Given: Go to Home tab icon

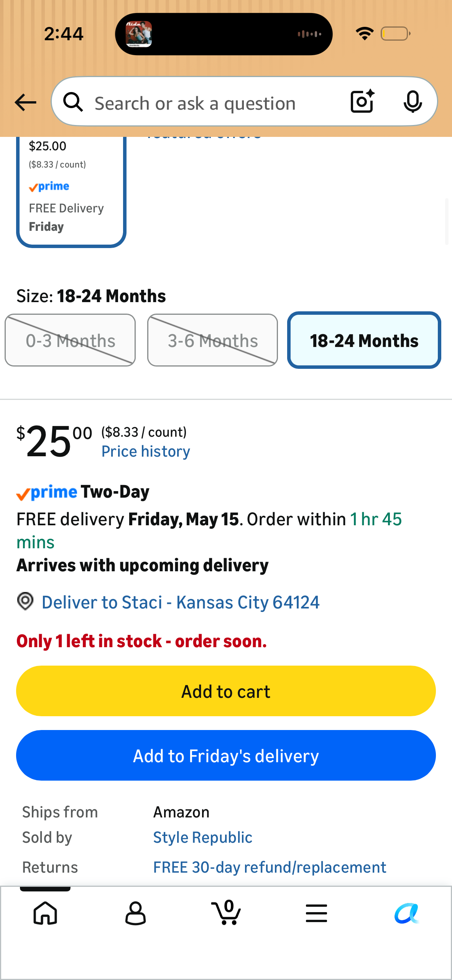Looking at the screenshot, I should (x=45, y=913).
